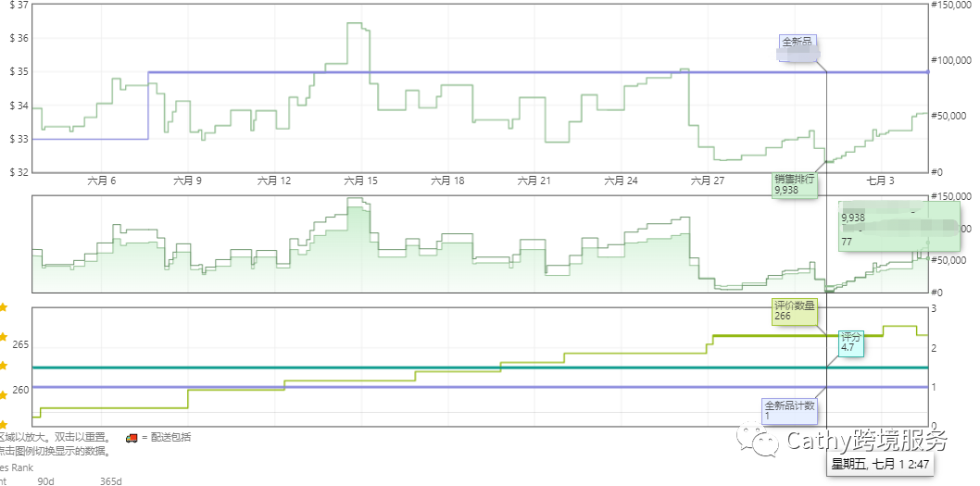Click the red delivery truck icon

point(132,437)
